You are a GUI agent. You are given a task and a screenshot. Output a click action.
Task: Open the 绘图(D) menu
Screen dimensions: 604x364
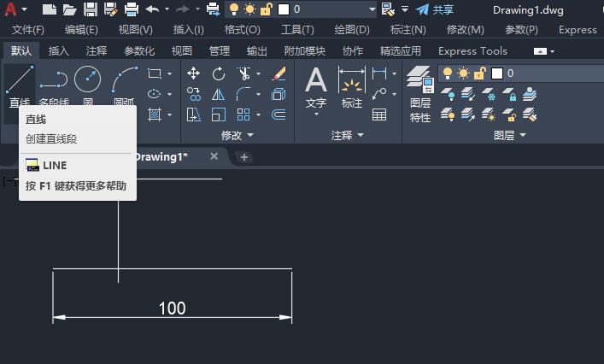coord(352,30)
